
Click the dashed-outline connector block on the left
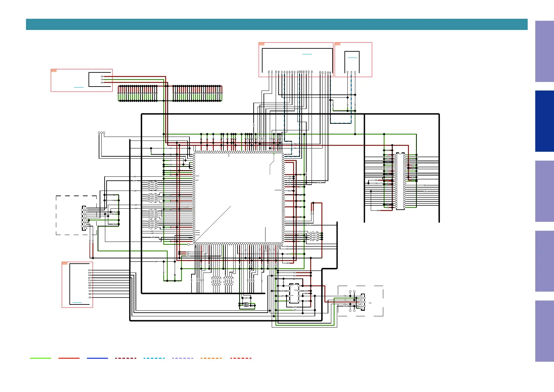pos(76,215)
